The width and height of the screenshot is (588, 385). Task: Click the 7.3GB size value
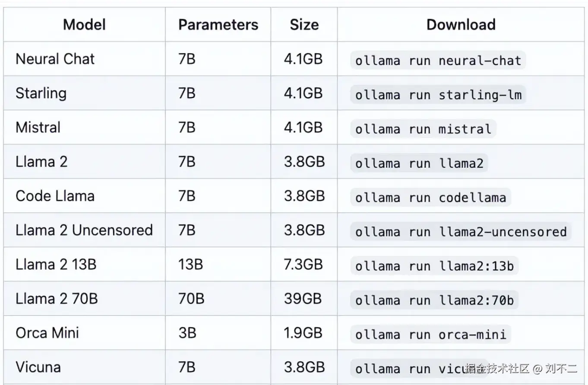(x=303, y=265)
